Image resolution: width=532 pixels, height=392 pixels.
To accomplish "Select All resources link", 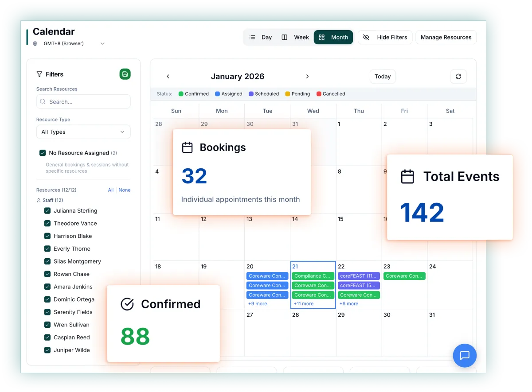I will point(111,190).
